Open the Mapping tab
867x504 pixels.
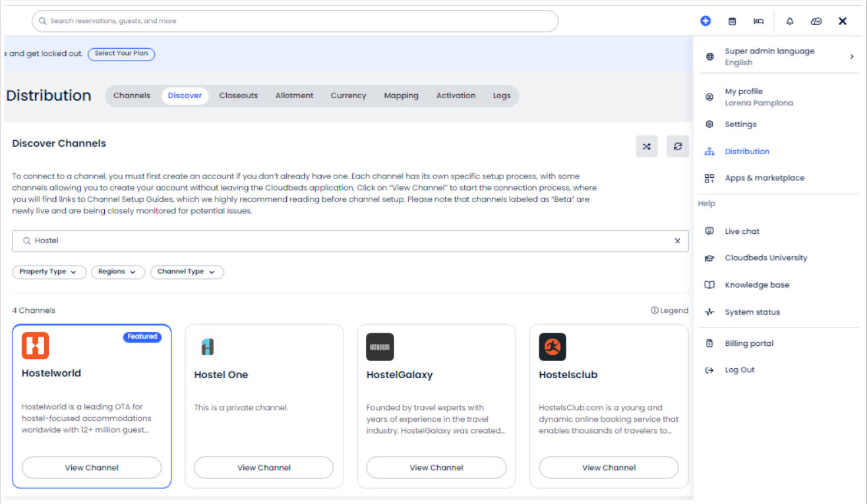[x=401, y=96]
